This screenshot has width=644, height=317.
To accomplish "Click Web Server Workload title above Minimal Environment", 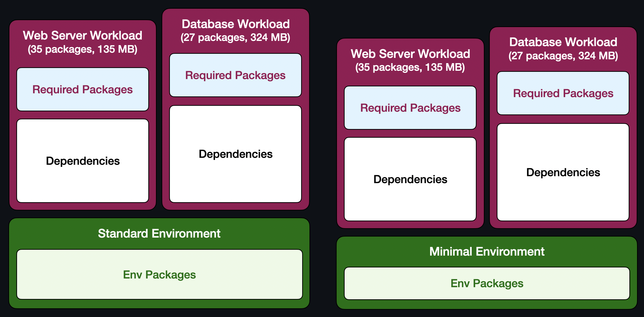I will tap(410, 54).
